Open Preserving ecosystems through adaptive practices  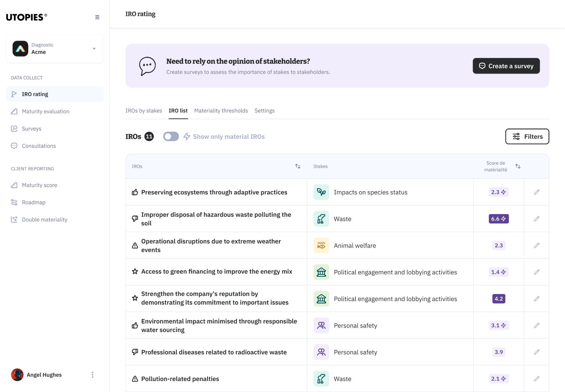pos(214,192)
